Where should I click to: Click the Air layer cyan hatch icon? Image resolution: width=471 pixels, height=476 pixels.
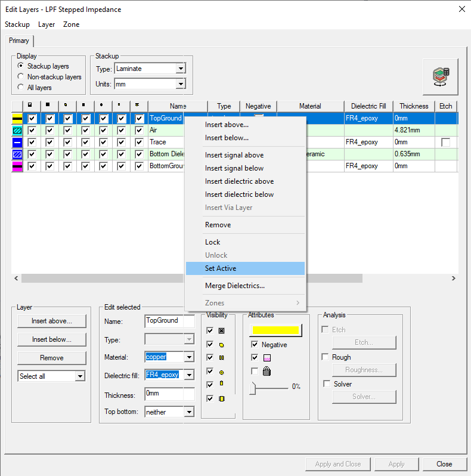pyautogui.click(x=17, y=131)
